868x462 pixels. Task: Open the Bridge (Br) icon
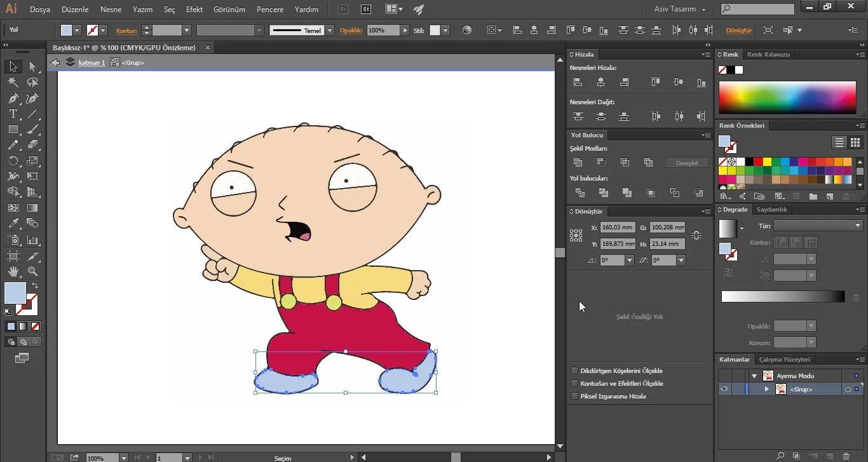click(343, 10)
